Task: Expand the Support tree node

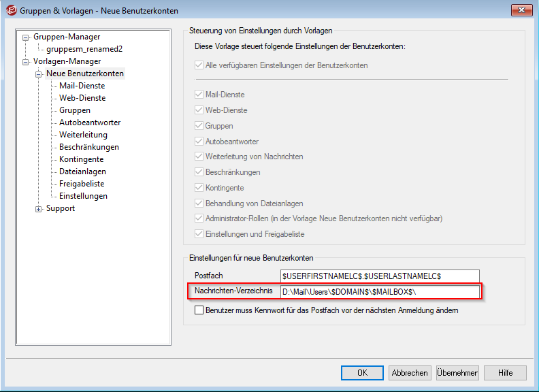Action: [x=39, y=209]
